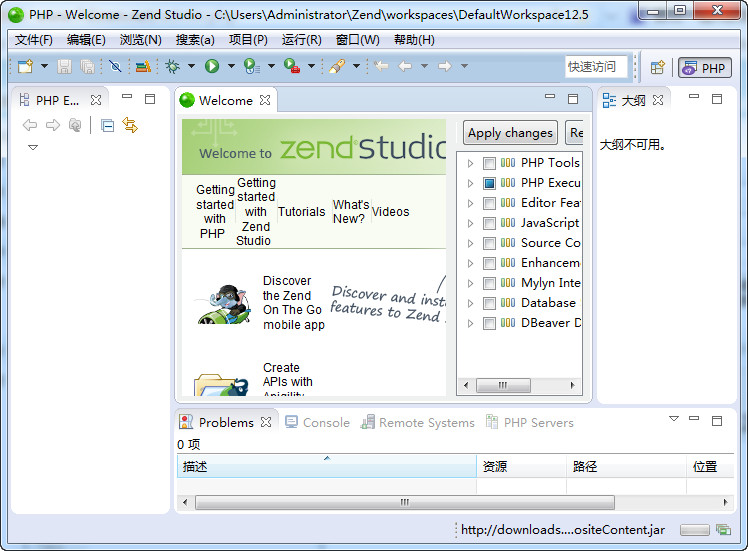
Task: Check the JavaScript checkbox
Action: click(x=489, y=224)
